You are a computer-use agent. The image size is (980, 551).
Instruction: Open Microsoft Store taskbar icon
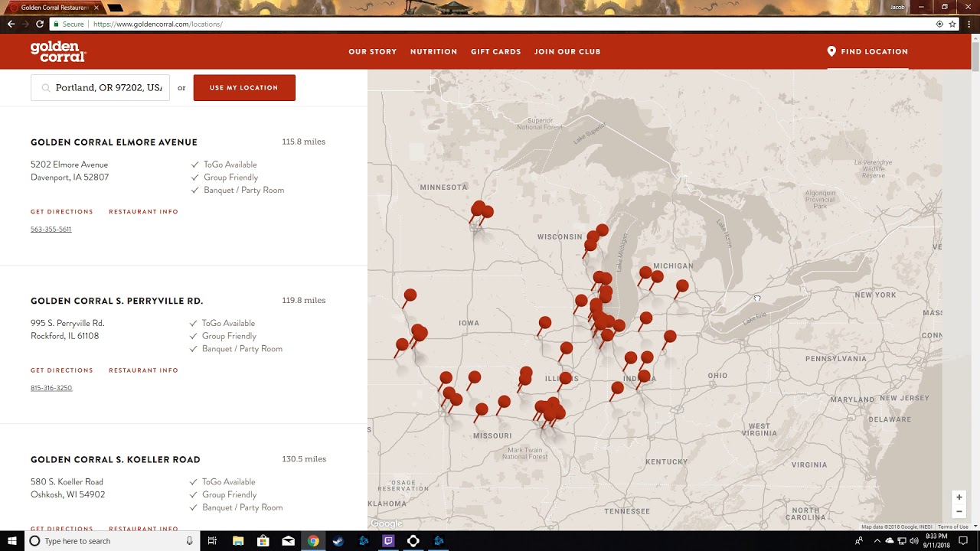[x=263, y=541]
